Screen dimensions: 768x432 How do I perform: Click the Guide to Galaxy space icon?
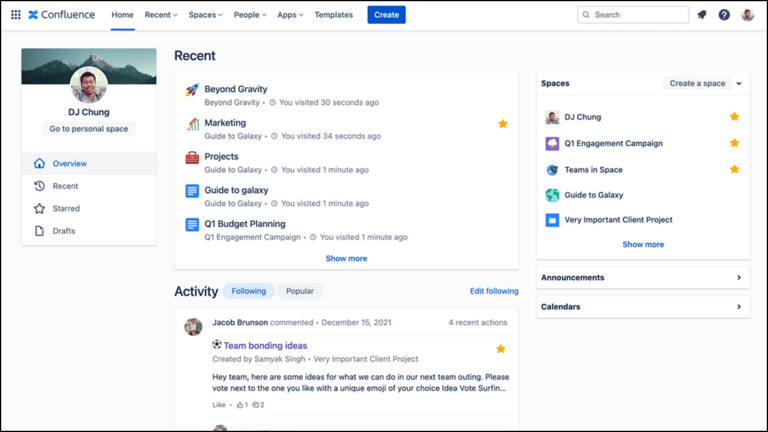tap(552, 195)
